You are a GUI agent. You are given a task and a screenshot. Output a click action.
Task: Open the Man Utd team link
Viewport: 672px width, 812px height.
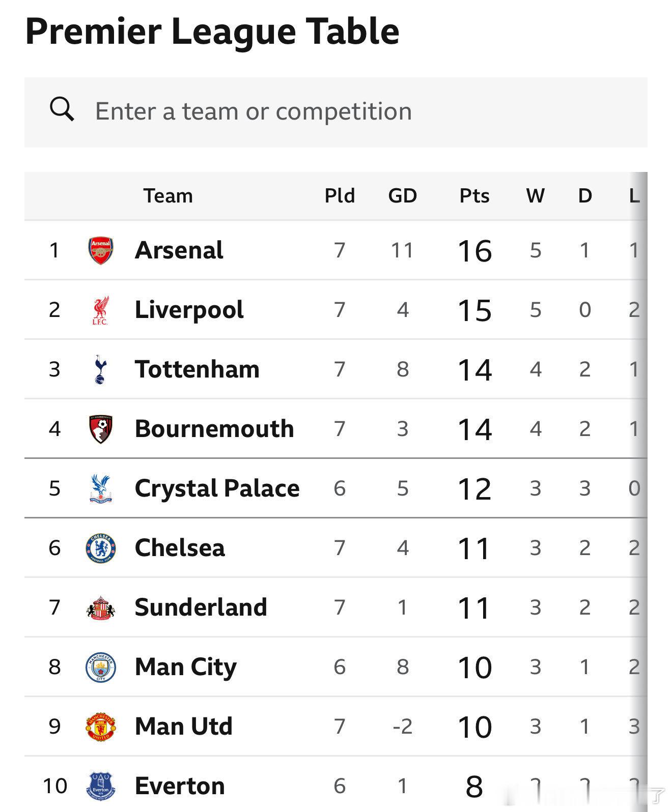[183, 727]
